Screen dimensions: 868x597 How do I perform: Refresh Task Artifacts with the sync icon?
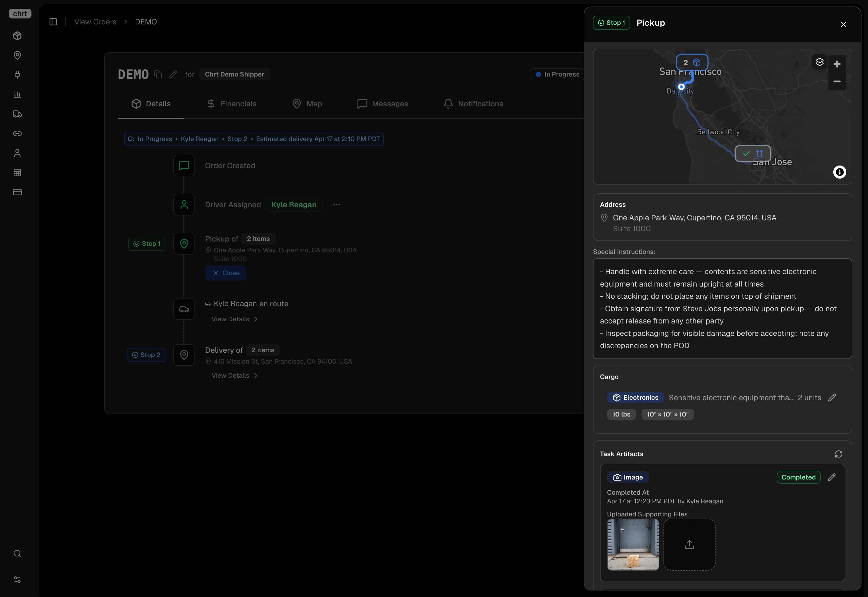pyautogui.click(x=838, y=454)
